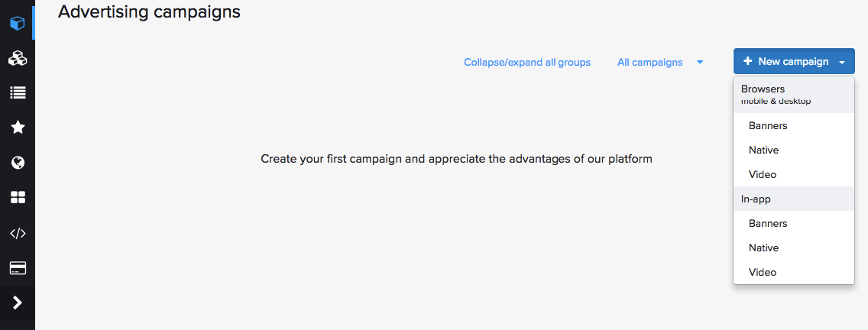Click the New campaign dropdown arrow

(842, 63)
